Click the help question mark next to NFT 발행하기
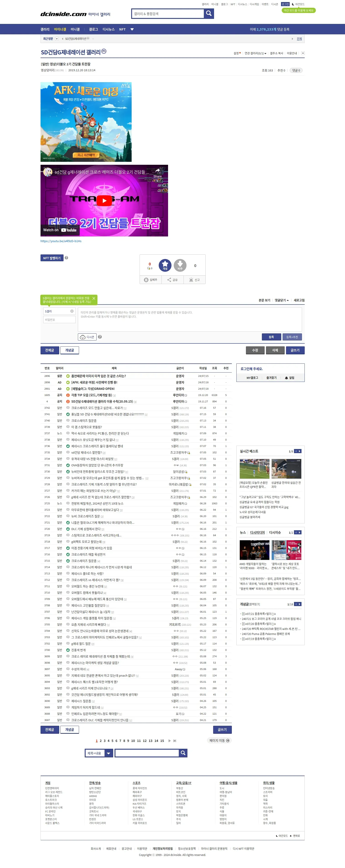 coord(66,258)
